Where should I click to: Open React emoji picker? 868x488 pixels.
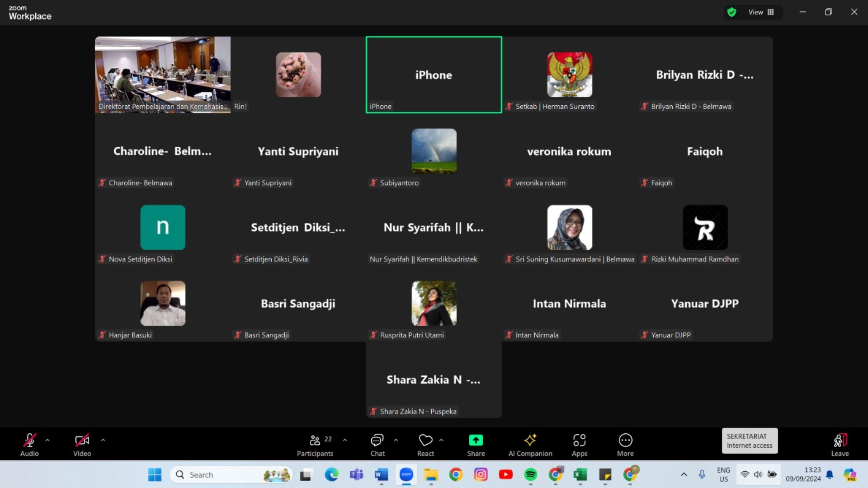point(425,445)
